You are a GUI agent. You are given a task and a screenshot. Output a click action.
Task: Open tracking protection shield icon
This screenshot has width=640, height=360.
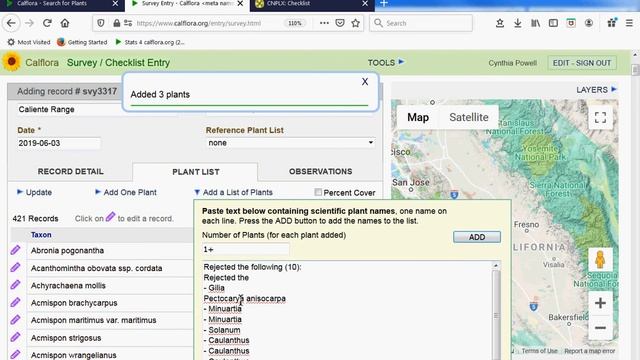click(100, 23)
